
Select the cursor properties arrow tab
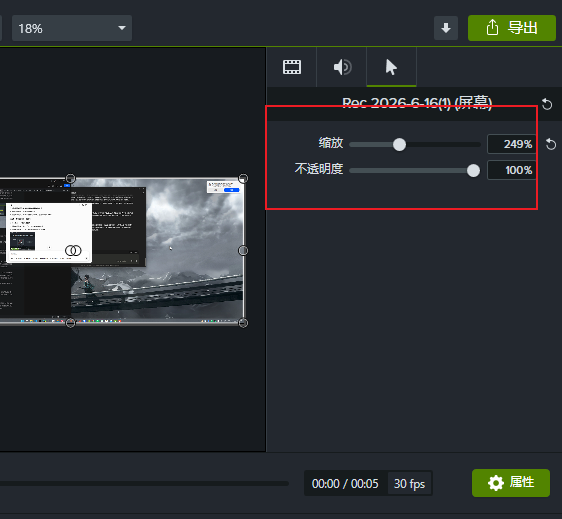(x=391, y=67)
